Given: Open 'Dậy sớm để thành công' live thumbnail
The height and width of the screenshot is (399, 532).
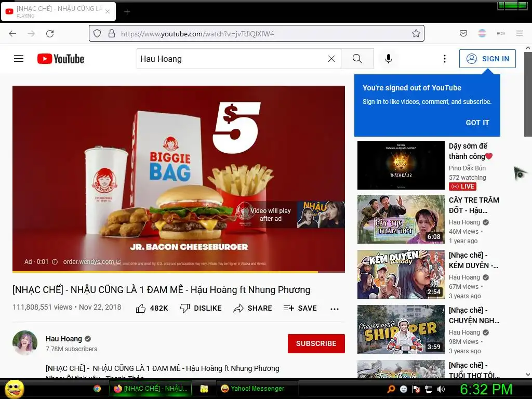Looking at the screenshot, I should click(x=401, y=165).
